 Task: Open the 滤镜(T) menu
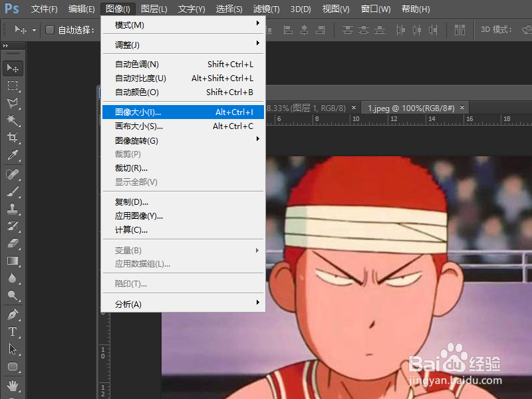coord(267,9)
